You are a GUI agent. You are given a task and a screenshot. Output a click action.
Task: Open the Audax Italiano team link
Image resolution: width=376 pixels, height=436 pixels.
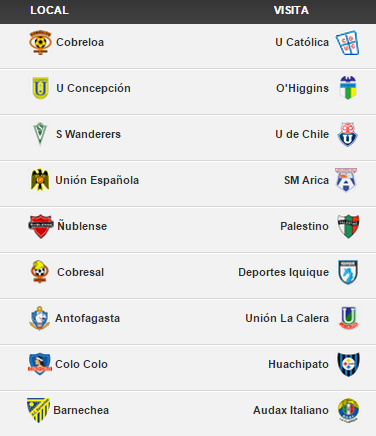tap(291, 410)
